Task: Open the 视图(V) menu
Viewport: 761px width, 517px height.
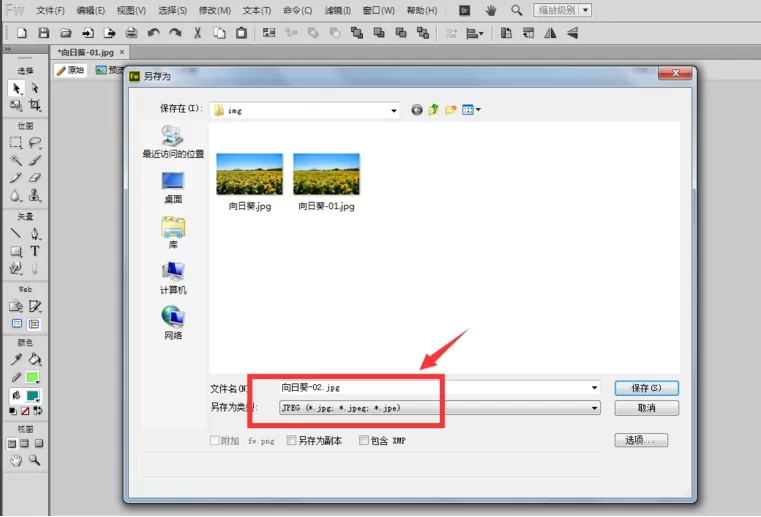Action: (x=131, y=10)
